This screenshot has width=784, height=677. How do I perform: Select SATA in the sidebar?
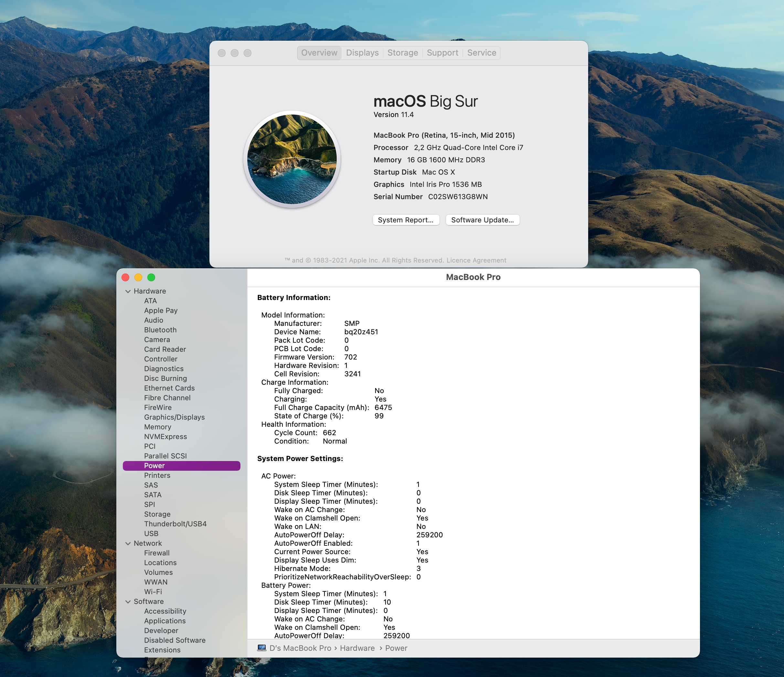click(153, 495)
